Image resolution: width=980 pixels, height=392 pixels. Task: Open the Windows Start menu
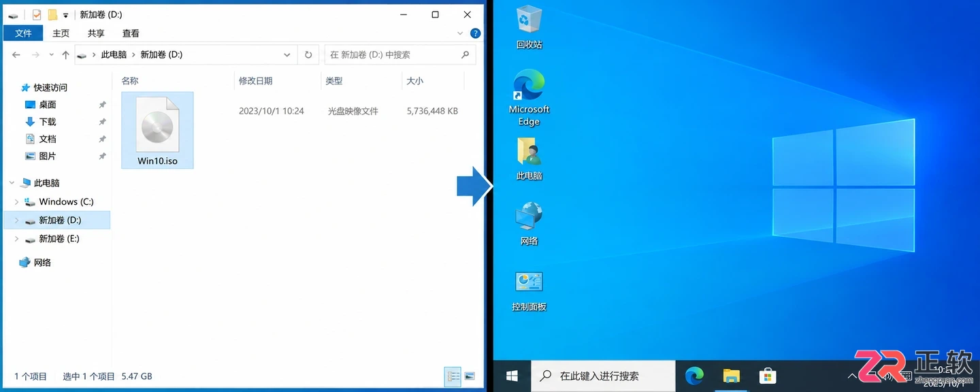pyautogui.click(x=512, y=376)
